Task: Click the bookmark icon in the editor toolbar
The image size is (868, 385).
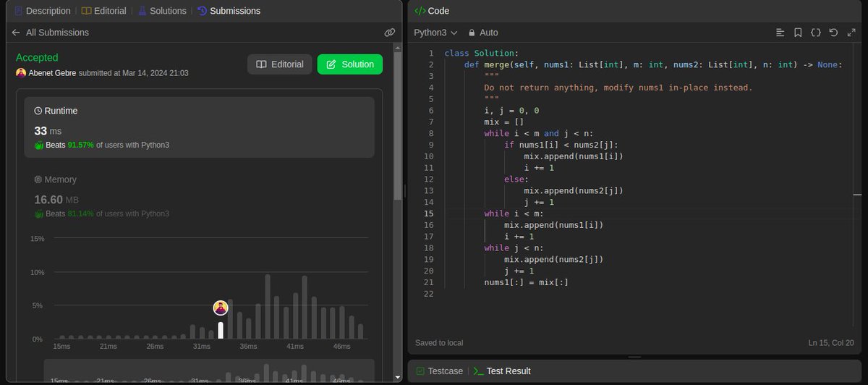Action: [798, 33]
